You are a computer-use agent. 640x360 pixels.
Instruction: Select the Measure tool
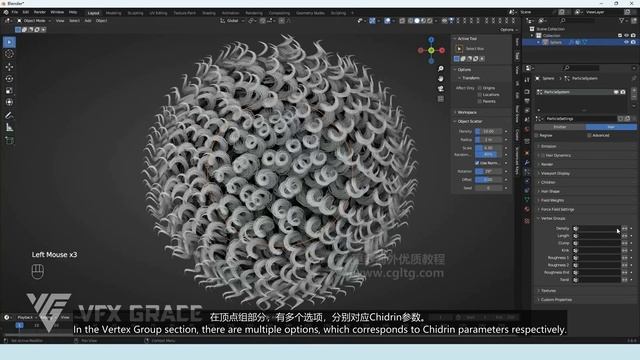(x=9, y=127)
